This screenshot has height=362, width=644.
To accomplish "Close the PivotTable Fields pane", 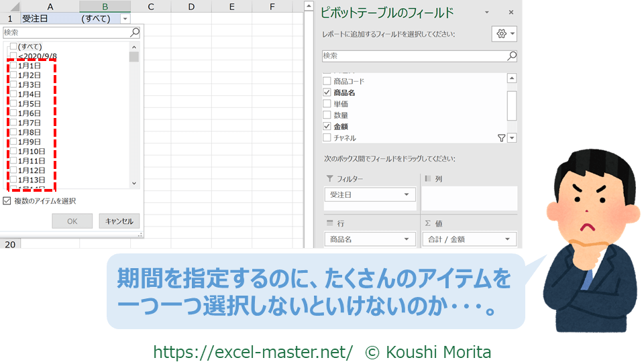I will point(511,13).
